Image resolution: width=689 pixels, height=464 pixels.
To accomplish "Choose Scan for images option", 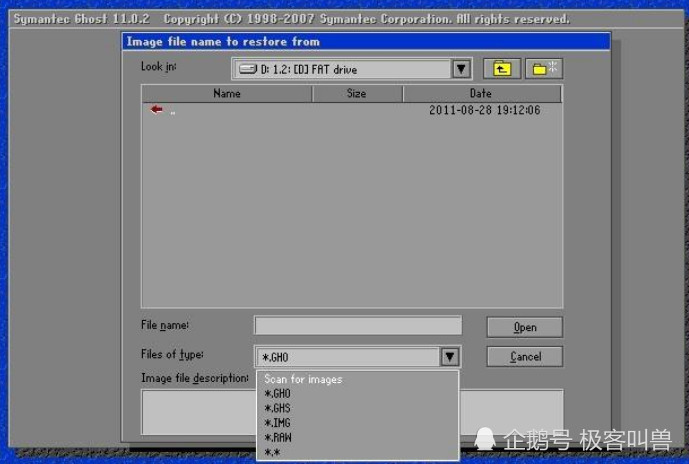I will click(x=303, y=379).
